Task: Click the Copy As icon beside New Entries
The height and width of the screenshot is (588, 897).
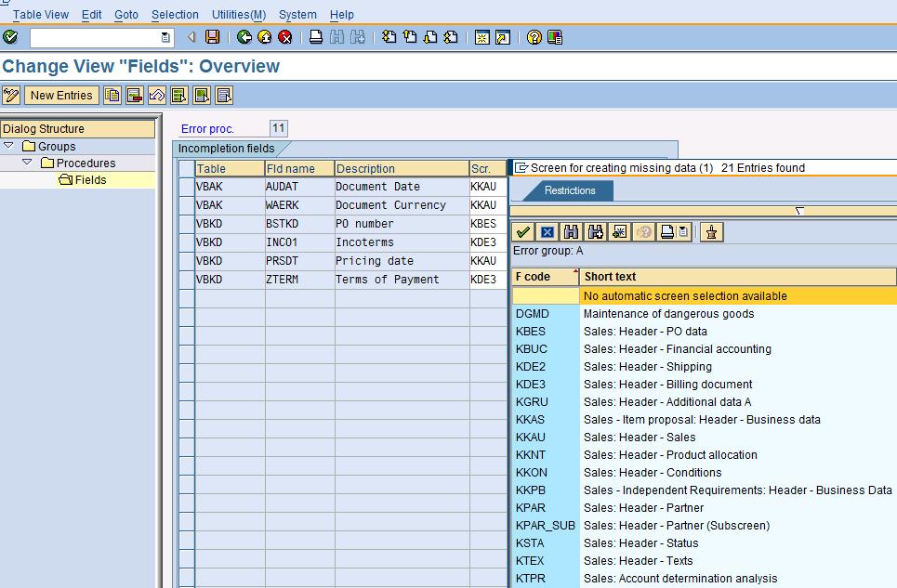Action: pyautogui.click(x=112, y=95)
